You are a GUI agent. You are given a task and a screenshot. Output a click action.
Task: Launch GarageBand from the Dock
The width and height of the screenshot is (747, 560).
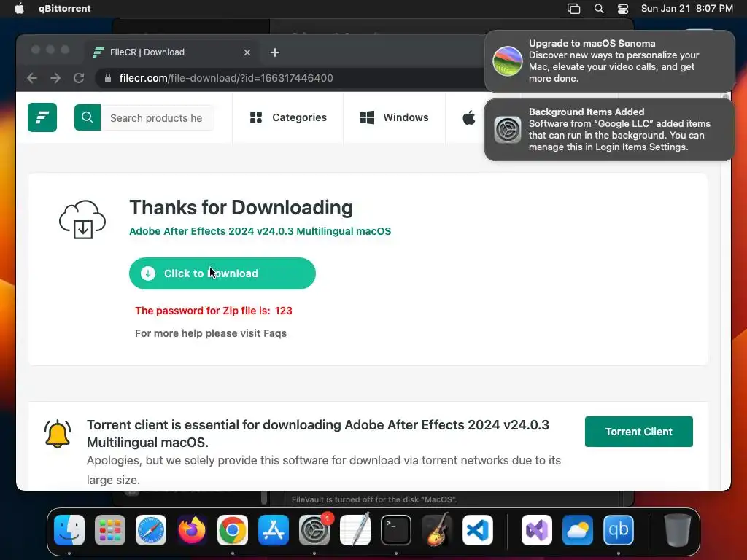pyautogui.click(x=437, y=530)
